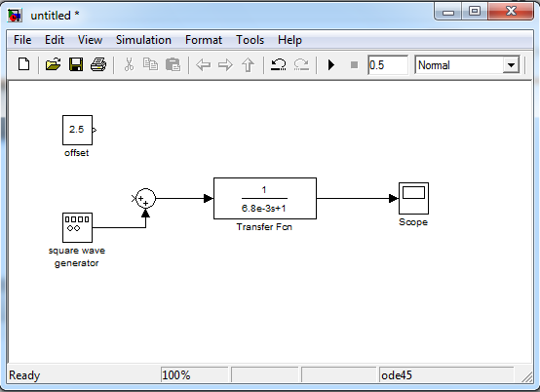This screenshot has height=392, width=540.
Task: Maximize the untitled model window
Action: point(475,12)
